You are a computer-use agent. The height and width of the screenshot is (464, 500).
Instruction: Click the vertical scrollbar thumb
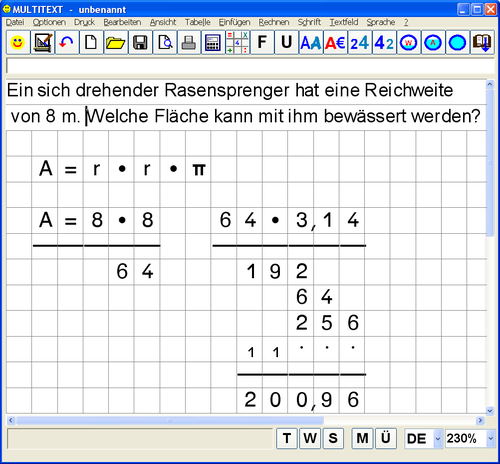[x=490, y=162]
